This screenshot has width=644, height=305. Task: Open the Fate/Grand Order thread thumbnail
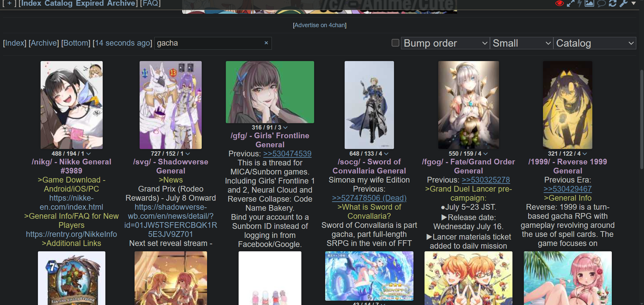coord(468,105)
